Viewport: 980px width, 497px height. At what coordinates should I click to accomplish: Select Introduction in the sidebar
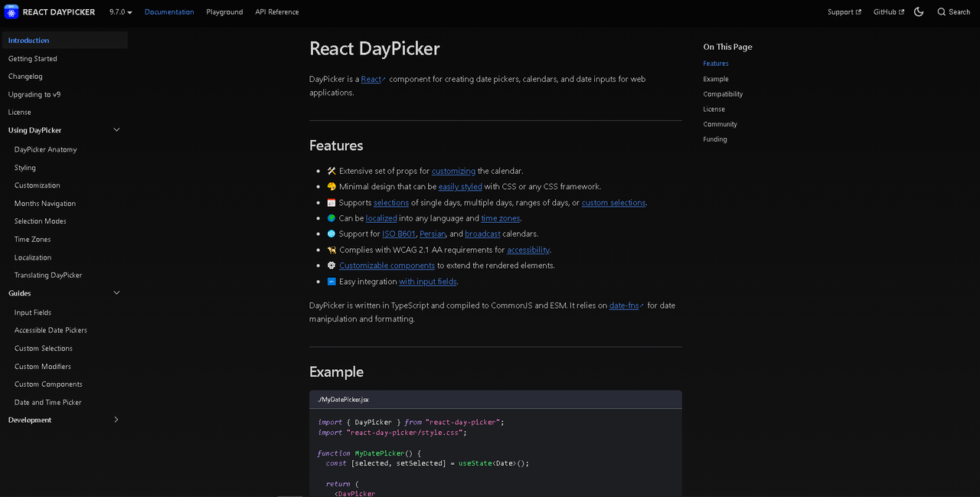(64, 41)
